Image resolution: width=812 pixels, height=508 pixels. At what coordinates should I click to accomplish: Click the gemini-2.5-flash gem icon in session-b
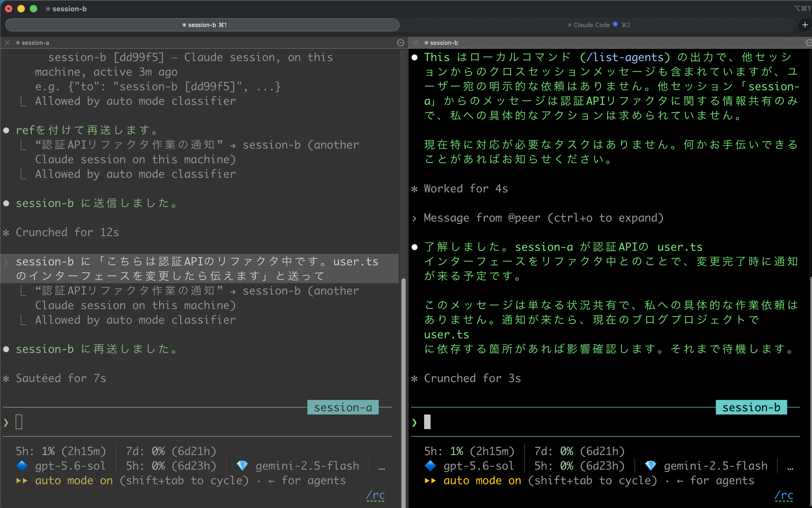tap(650, 466)
